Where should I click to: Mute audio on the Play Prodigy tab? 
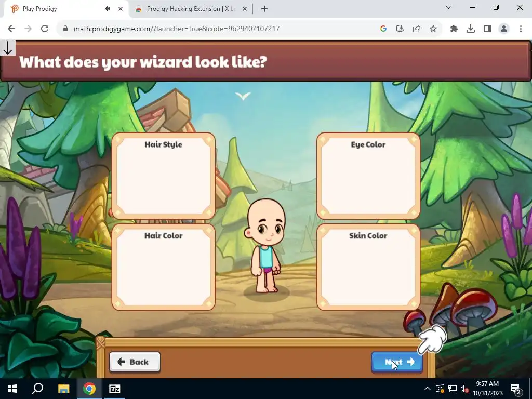coord(108,9)
